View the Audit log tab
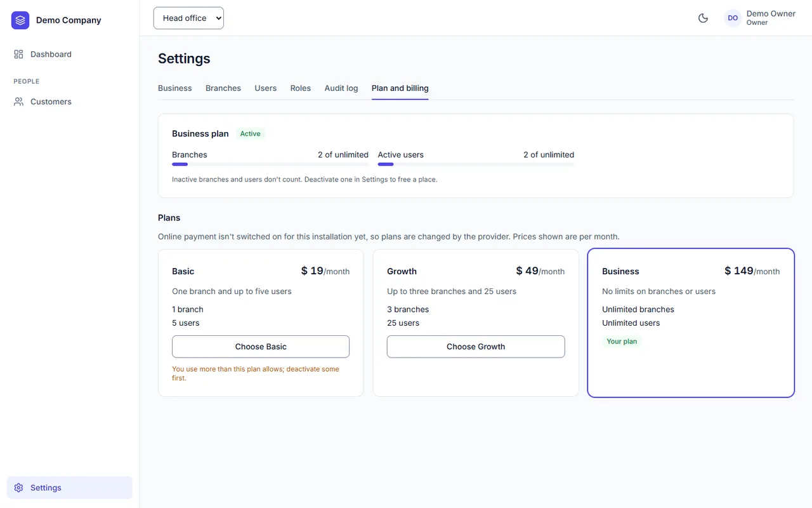This screenshot has width=812, height=508. pyautogui.click(x=341, y=88)
